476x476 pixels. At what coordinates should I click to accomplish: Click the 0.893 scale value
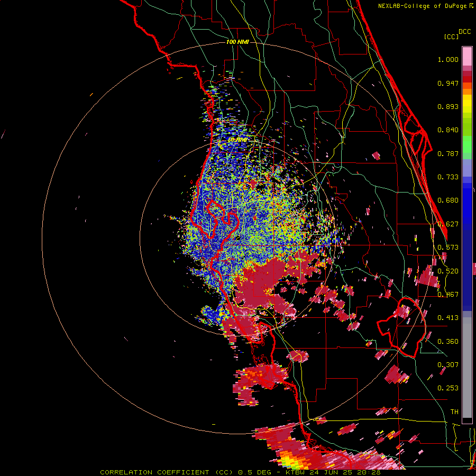coord(448,106)
